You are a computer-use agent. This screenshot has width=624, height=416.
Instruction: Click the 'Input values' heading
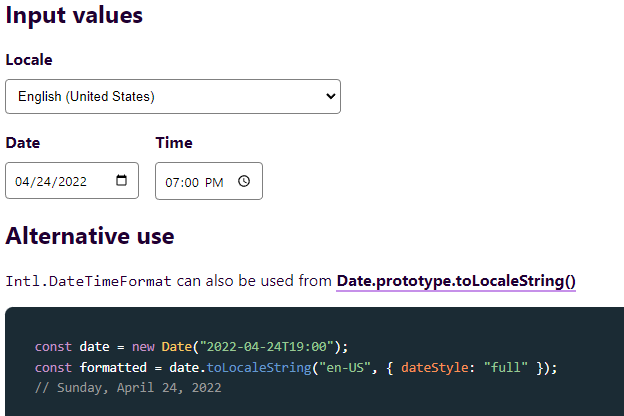(74, 15)
